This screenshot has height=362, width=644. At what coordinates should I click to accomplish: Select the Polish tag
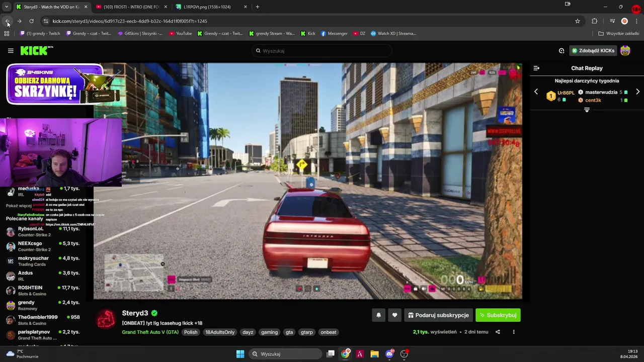point(191,332)
